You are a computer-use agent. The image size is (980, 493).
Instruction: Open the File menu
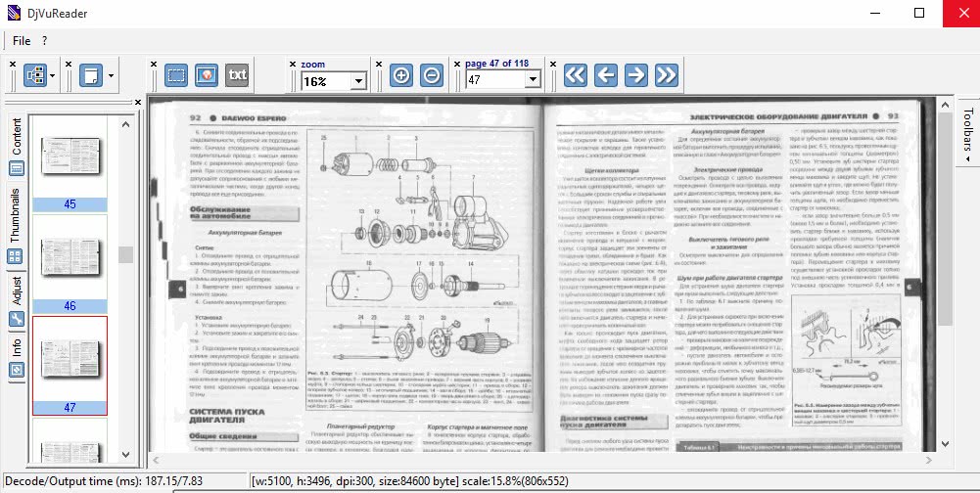pyautogui.click(x=22, y=40)
